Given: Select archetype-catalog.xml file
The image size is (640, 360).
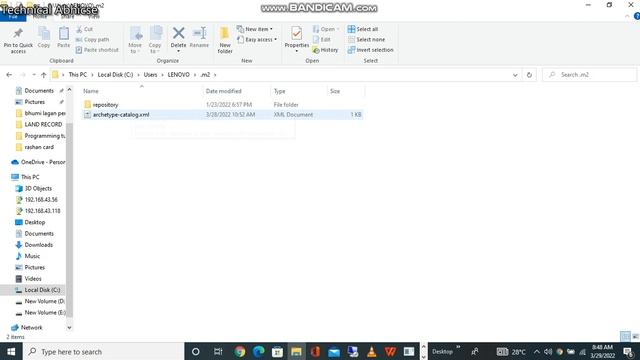Looking at the screenshot, I should 121,115.
